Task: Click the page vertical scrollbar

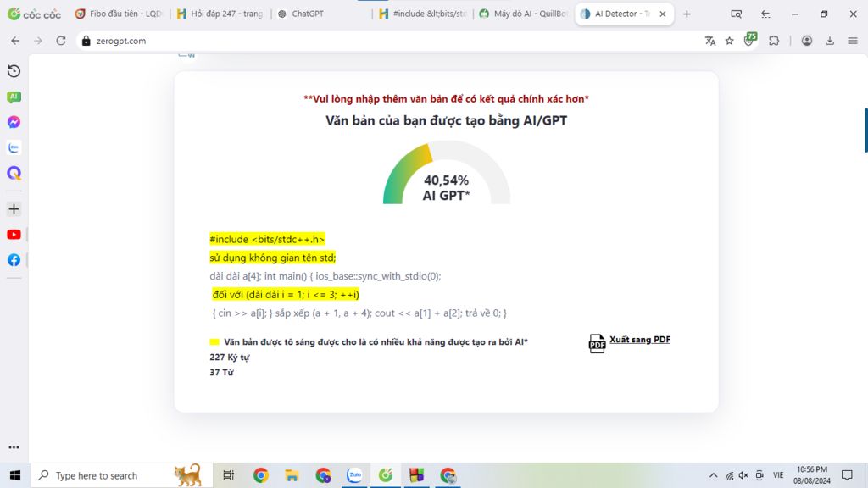Action: (x=865, y=130)
